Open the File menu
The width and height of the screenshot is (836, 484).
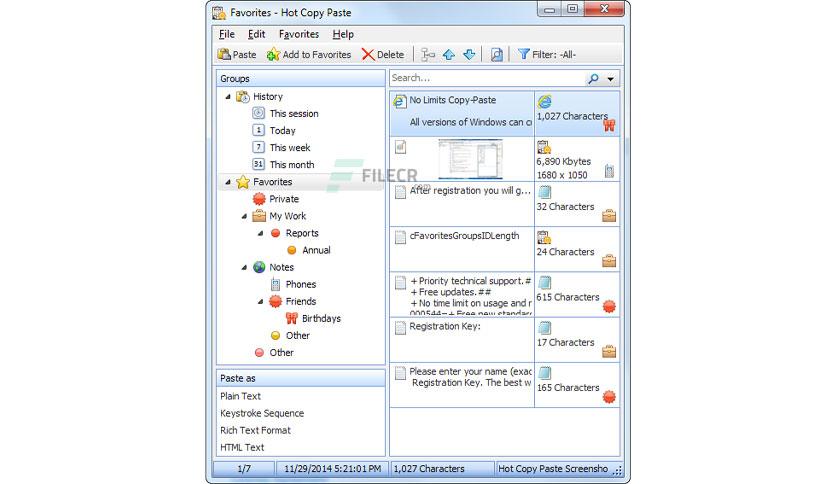coord(227,34)
